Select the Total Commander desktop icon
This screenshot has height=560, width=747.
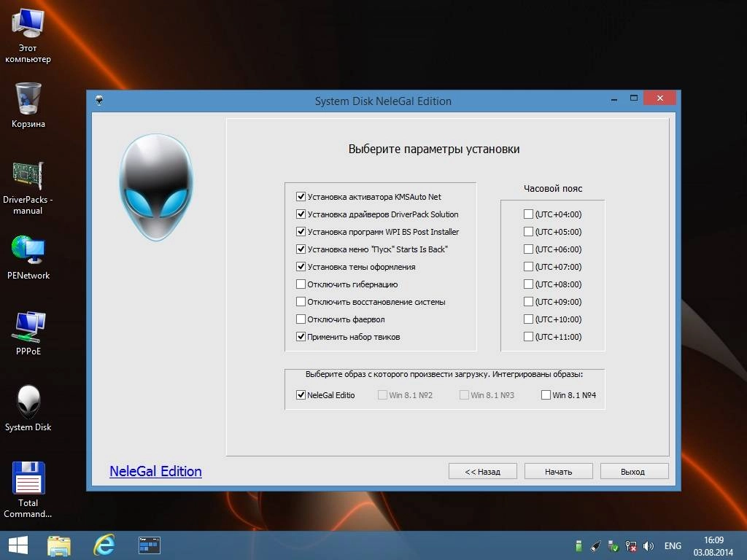(x=28, y=489)
